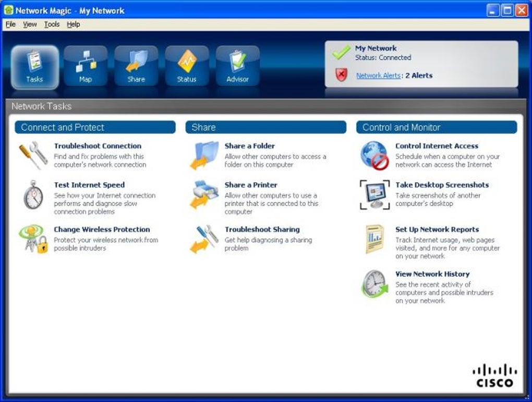Click 'Protect your wireless network from' description
The height and width of the screenshot is (402, 532).
tap(106, 240)
